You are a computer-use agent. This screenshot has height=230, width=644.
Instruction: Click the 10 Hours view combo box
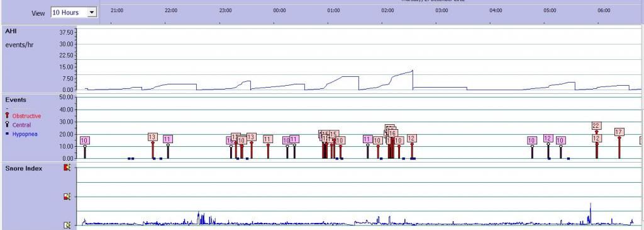pos(74,13)
